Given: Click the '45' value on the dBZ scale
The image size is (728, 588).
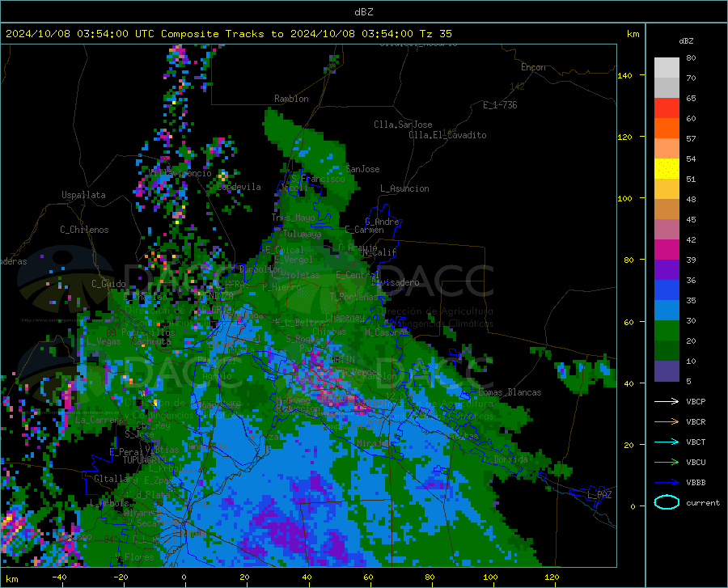Looking at the screenshot, I should (691, 219).
